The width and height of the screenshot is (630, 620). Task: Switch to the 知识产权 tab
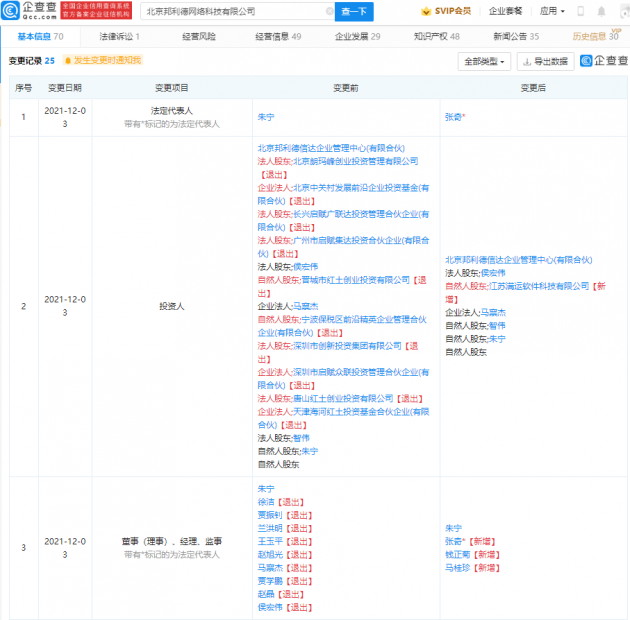[x=437, y=37]
